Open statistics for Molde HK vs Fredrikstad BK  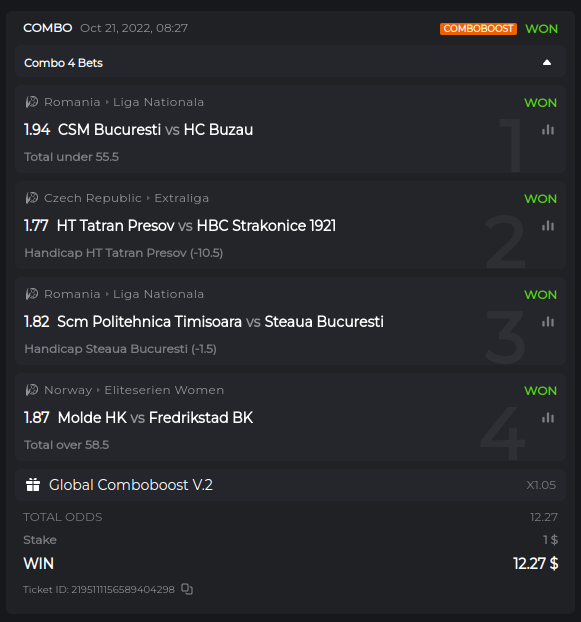(x=548, y=418)
